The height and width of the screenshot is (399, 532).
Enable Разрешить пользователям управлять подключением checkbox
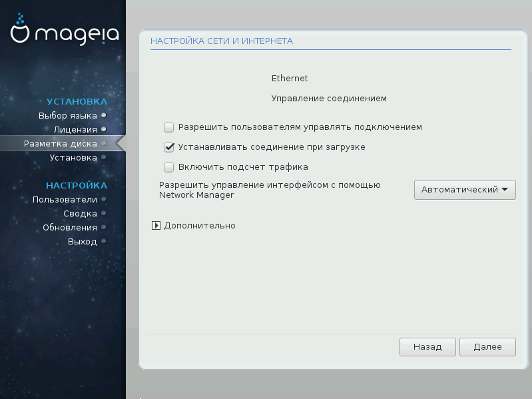tap(169, 127)
